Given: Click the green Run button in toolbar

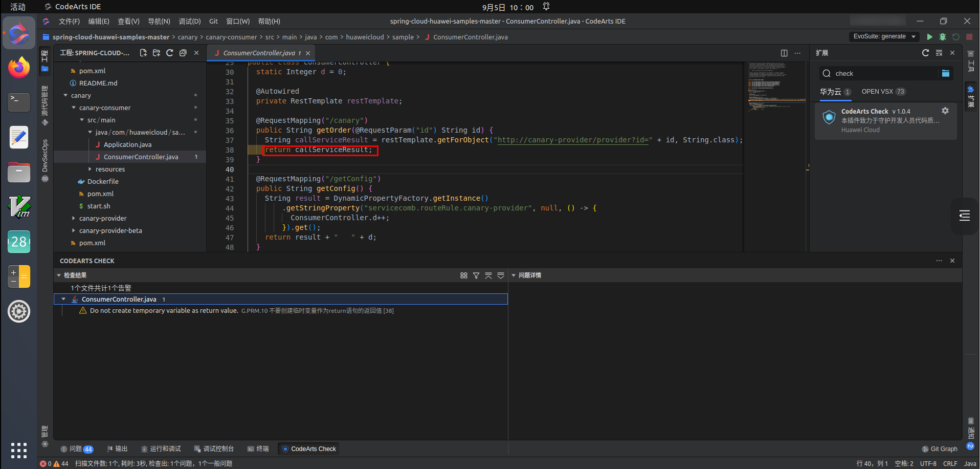Looking at the screenshot, I should click(929, 37).
